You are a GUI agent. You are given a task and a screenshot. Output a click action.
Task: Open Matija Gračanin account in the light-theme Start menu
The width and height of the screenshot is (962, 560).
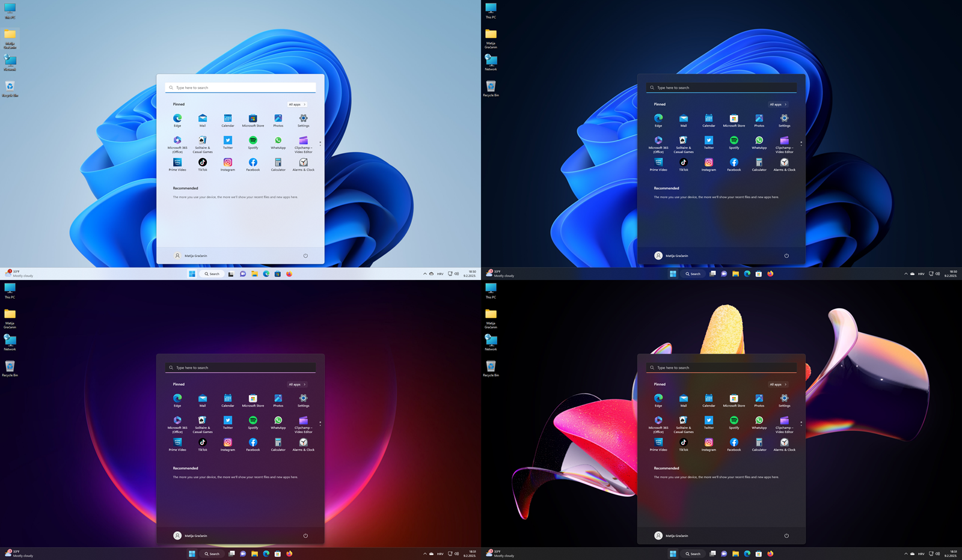point(191,255)
